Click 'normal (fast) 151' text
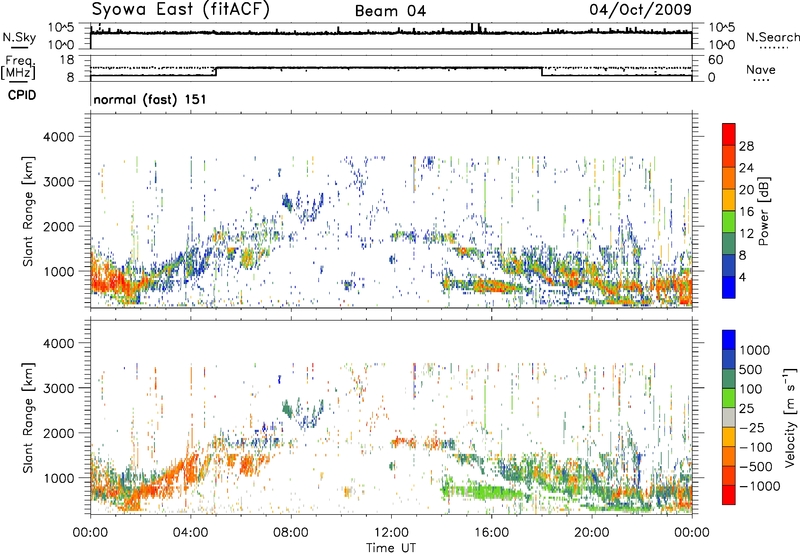The height and width of the screenshot is (554, 800). [150, 99]
